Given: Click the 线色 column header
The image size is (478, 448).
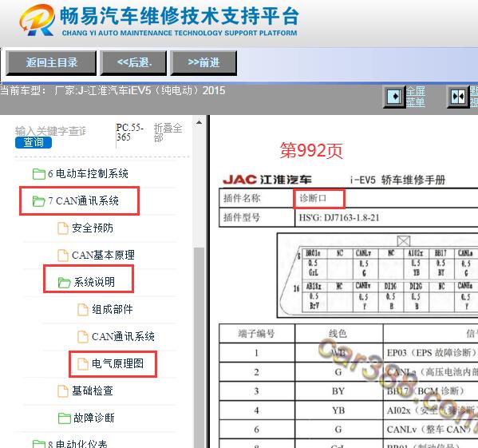Looking at the screenshot, I should (x=338, y=334).
